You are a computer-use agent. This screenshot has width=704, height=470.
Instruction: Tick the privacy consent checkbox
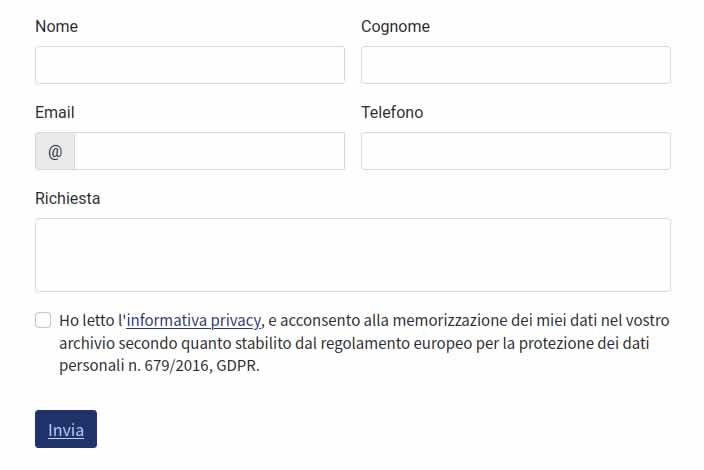(43, 320)
